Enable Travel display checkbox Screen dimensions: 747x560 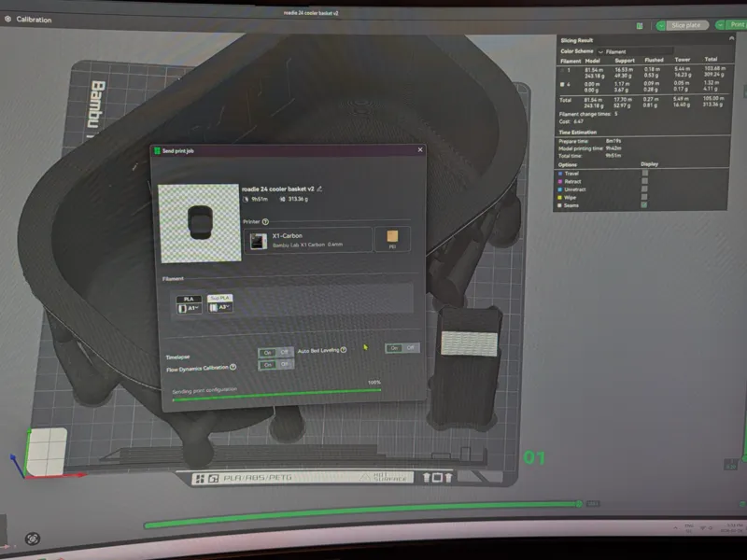(x=645, y=174)
